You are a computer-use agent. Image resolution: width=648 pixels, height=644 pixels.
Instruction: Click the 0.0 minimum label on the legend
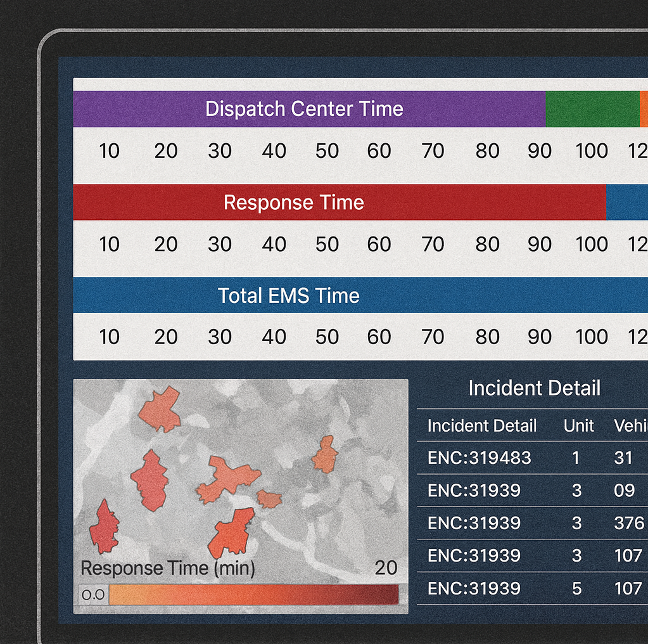tap(93, 595)
